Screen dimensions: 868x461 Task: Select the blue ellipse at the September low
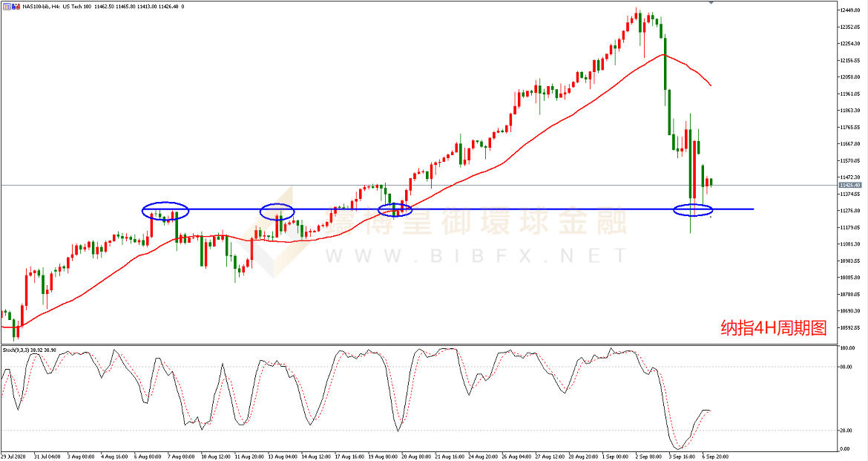(x=692, y=210)
